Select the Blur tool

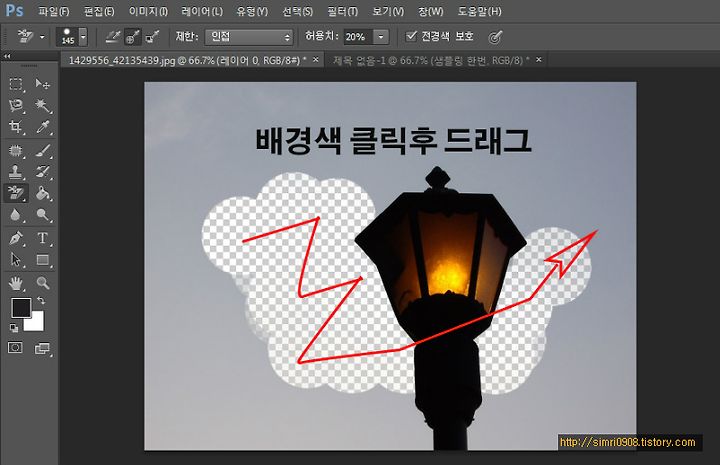pyautogui.click(x=16, y=215)
